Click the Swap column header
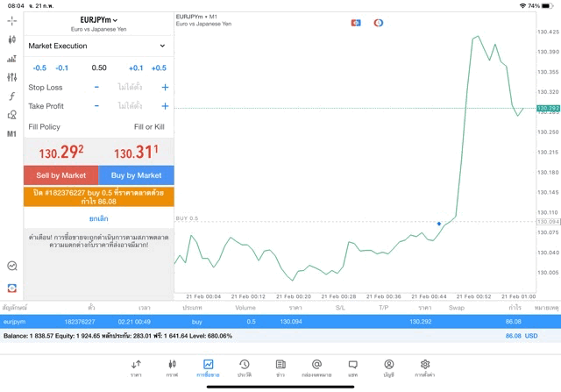 pyautogui.click(x=457, y=308)
